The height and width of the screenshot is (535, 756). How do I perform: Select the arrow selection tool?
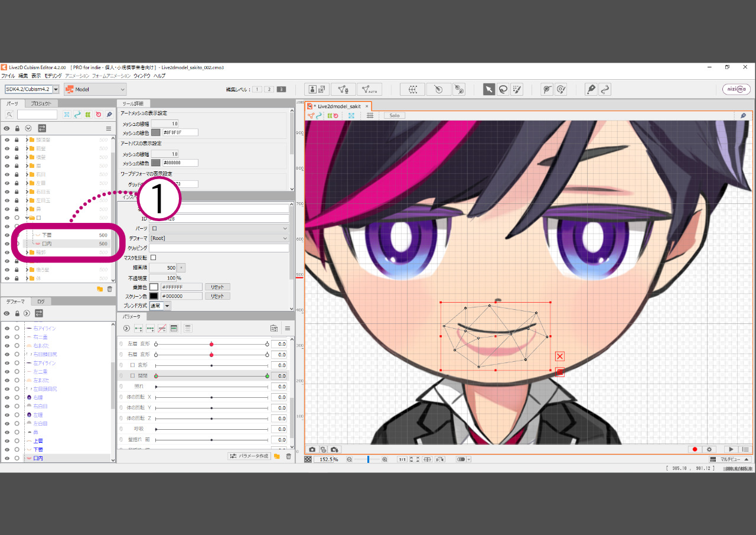[x=489, y=89]
